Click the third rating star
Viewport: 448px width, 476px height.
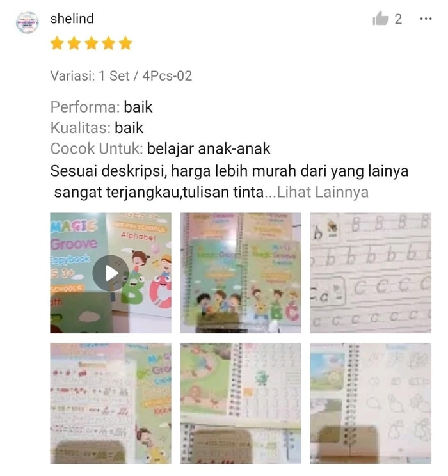(x=91, y=43)
